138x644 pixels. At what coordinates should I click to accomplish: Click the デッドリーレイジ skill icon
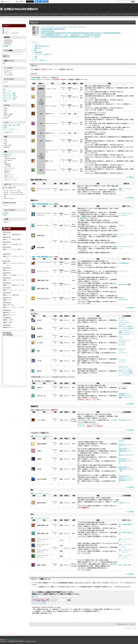(x=33, y=271)
